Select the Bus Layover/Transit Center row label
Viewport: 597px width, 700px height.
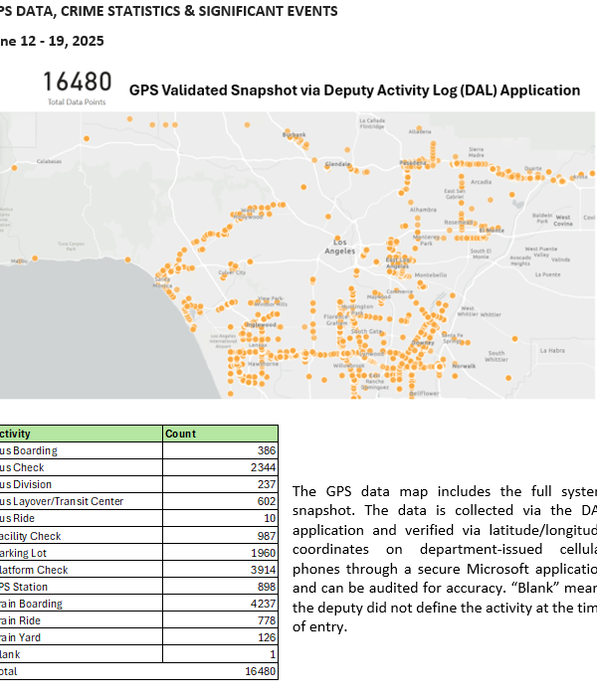click(x=62, y=501)
